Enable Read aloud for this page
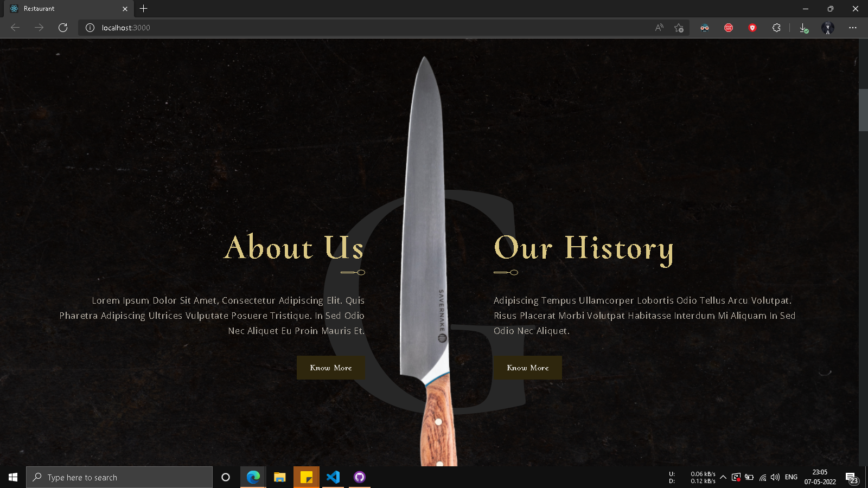The image size is (868, 488). coord(658,28)
